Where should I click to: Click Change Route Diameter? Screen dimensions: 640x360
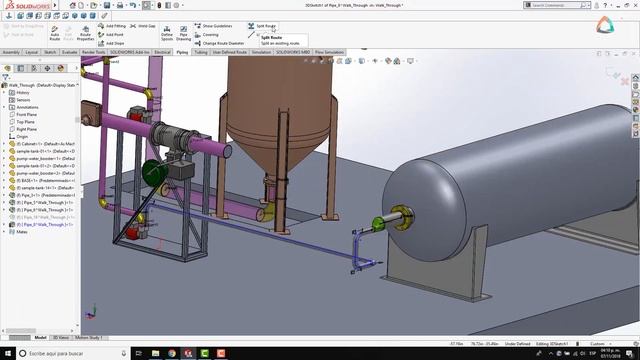point(220,43)
